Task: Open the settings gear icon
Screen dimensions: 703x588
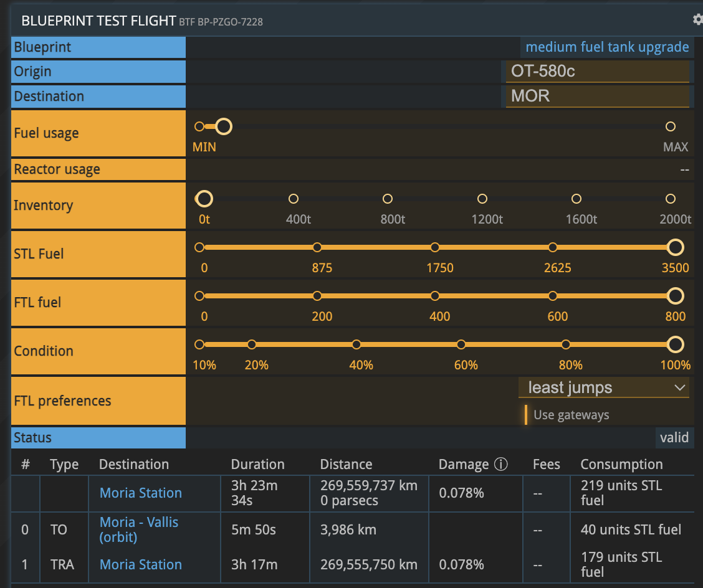Action: [697, 19]
